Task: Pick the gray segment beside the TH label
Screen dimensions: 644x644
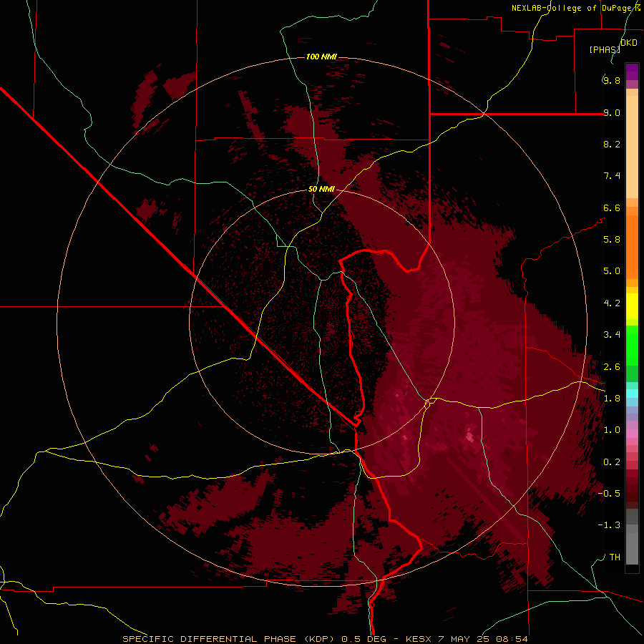Action: click(x=632, y=550)
